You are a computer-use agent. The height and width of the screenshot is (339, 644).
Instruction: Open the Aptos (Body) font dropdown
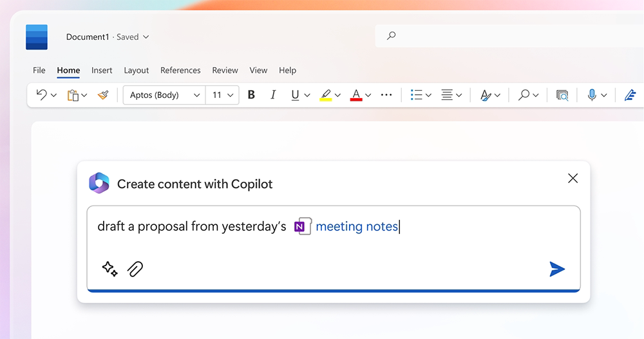tap(164, 95)
